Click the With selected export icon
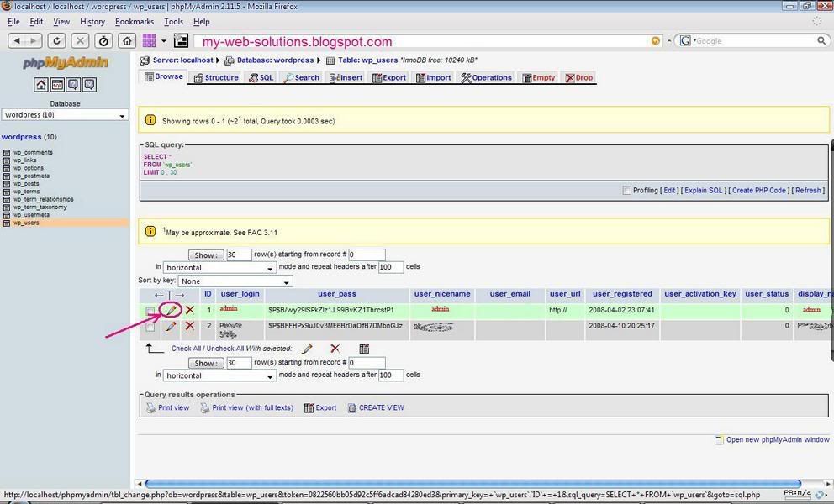 tap(364, 349)
